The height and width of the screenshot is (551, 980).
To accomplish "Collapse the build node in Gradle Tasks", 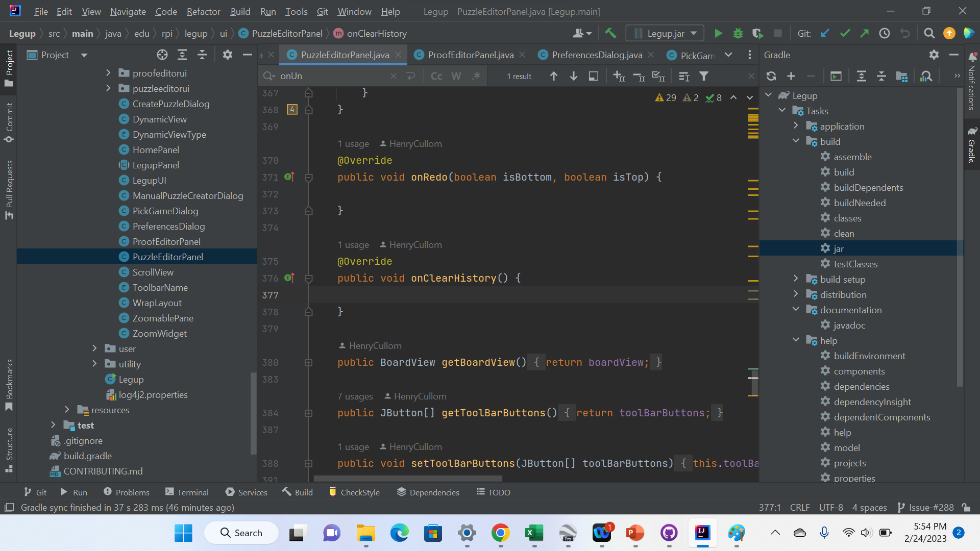I will (x=796, y=141).
